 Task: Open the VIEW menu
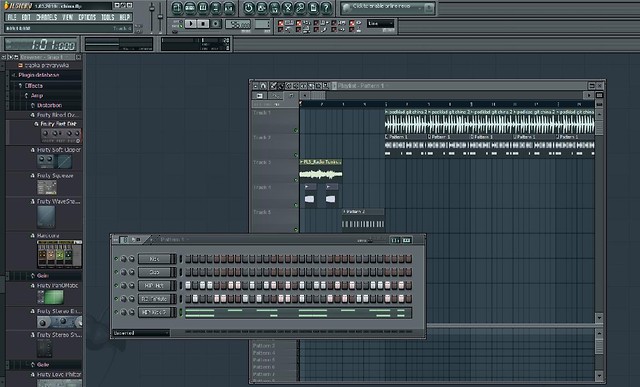(x=67, y=17)
